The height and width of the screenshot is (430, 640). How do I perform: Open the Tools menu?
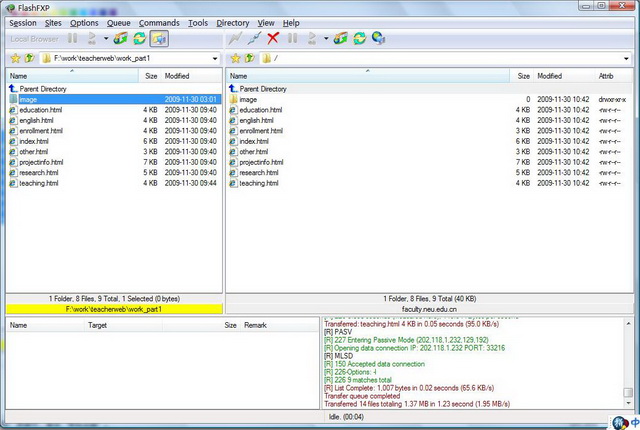198,23
